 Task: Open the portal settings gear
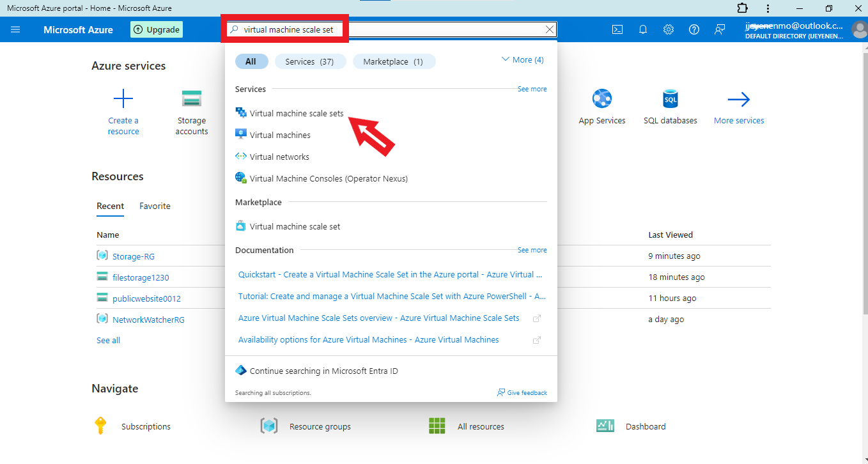pyautogui.click(x=669, y=29)
